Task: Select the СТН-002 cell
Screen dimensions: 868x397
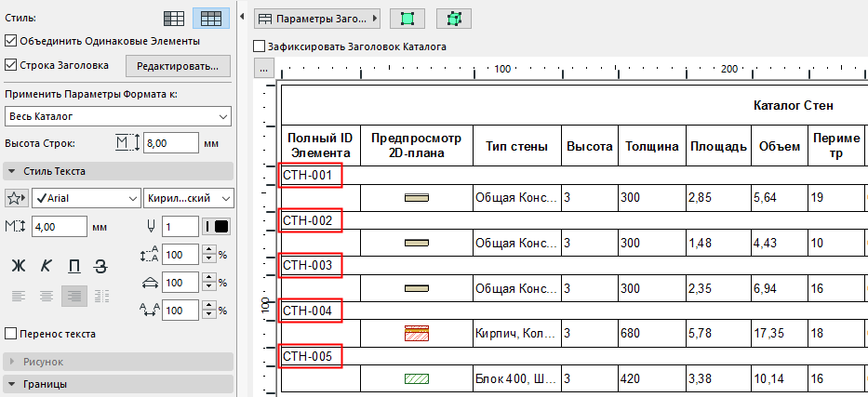Action: 310,220
